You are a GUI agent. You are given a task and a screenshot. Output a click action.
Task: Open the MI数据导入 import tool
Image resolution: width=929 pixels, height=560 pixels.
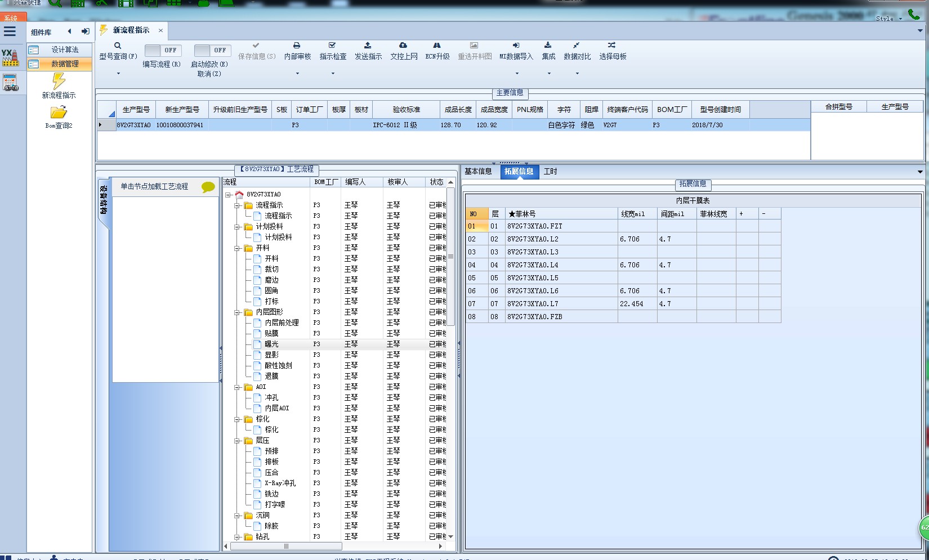[516, 45]
